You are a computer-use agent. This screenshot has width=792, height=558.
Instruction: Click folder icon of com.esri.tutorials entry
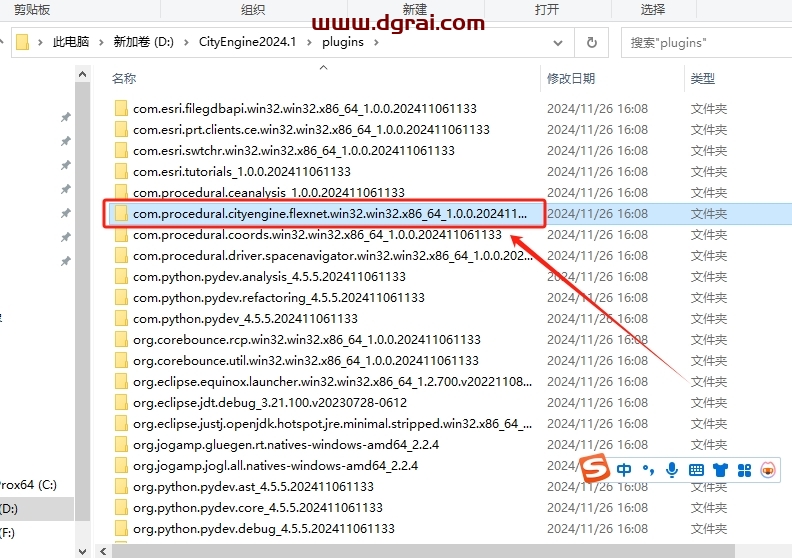coord(121,171)
